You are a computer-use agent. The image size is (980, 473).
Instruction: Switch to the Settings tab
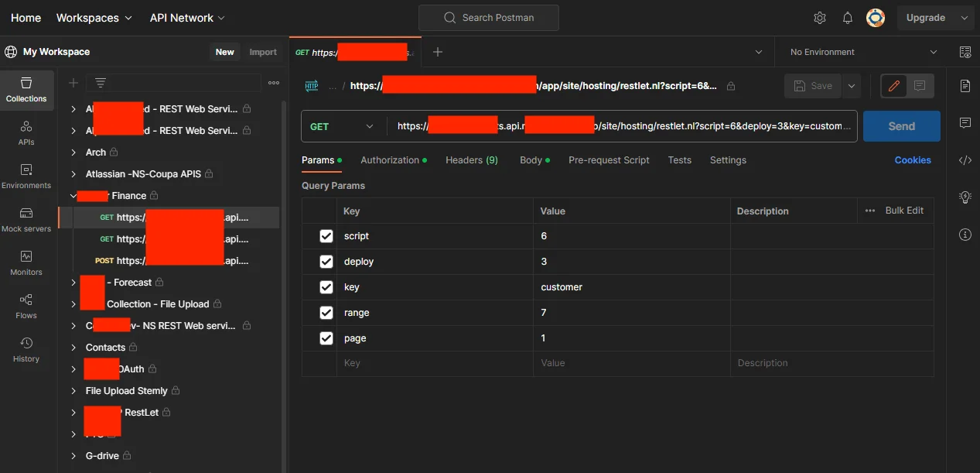(728, 160)
